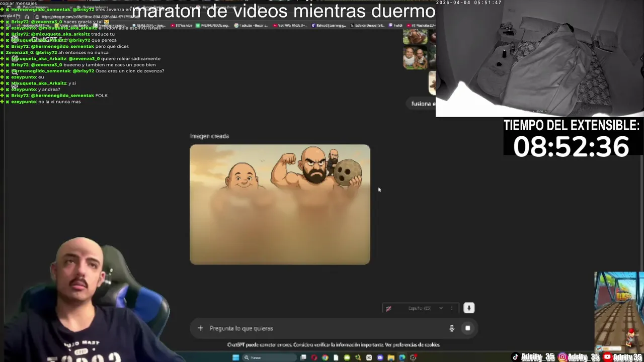644x362 pixels.
Task: Open three-dot menu in the translate popup
Action: [452, 308]
